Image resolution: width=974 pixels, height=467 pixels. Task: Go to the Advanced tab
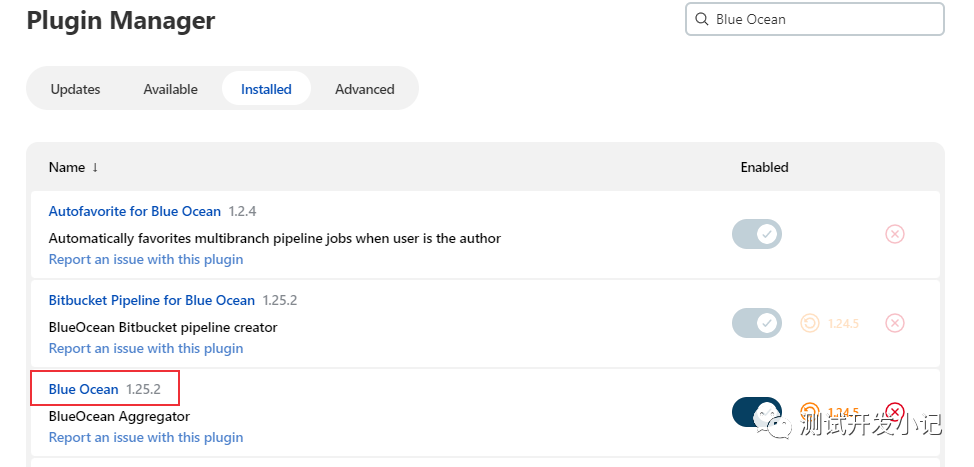pyautogui.click(x=364, y=89)
